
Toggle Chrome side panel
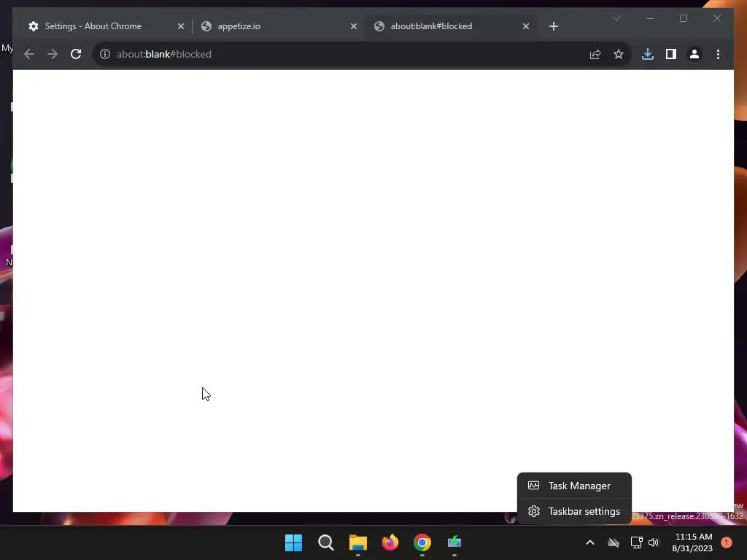671,54
